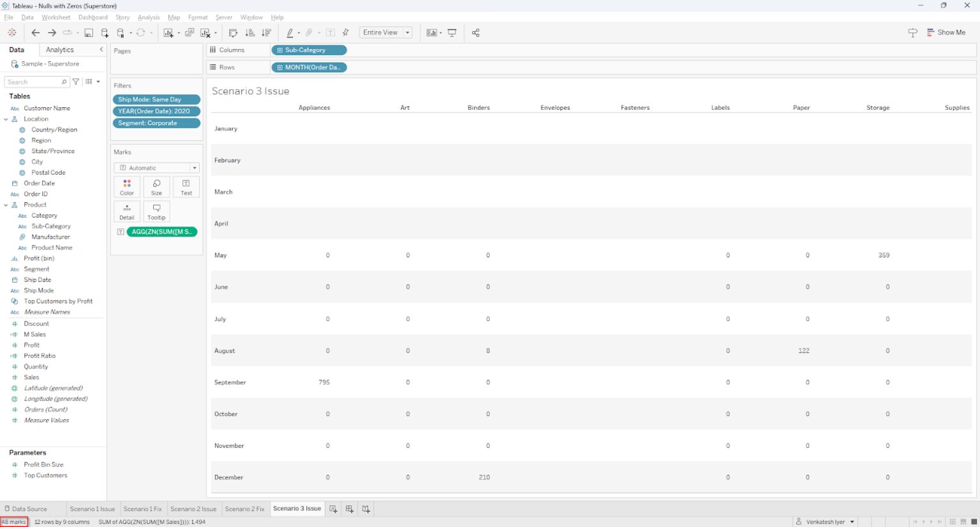Click the Share Workbook icon

point(476,33)
